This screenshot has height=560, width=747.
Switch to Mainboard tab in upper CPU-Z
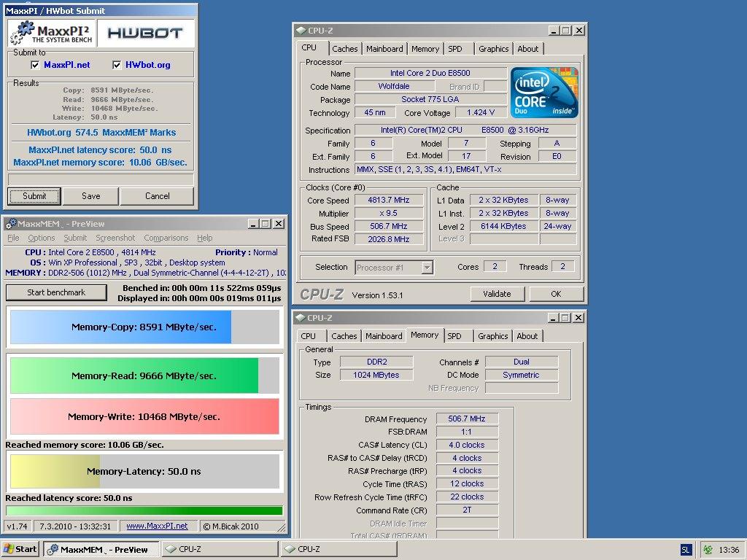[x=384, y=49]
